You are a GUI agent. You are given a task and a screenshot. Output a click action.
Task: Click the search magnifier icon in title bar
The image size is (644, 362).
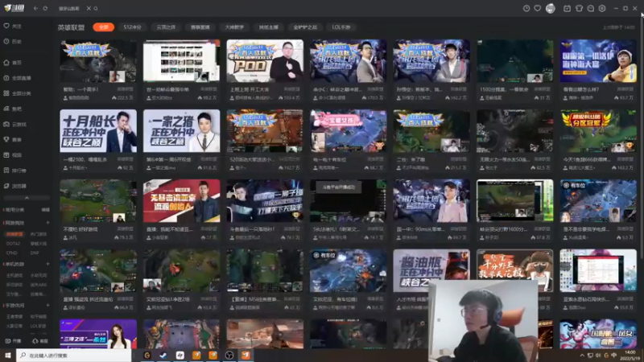coord(96,8)
